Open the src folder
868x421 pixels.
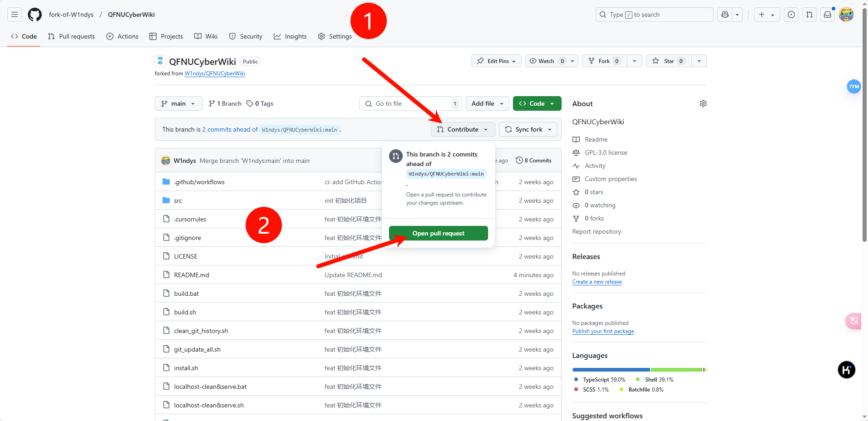[x=178, y=201]
